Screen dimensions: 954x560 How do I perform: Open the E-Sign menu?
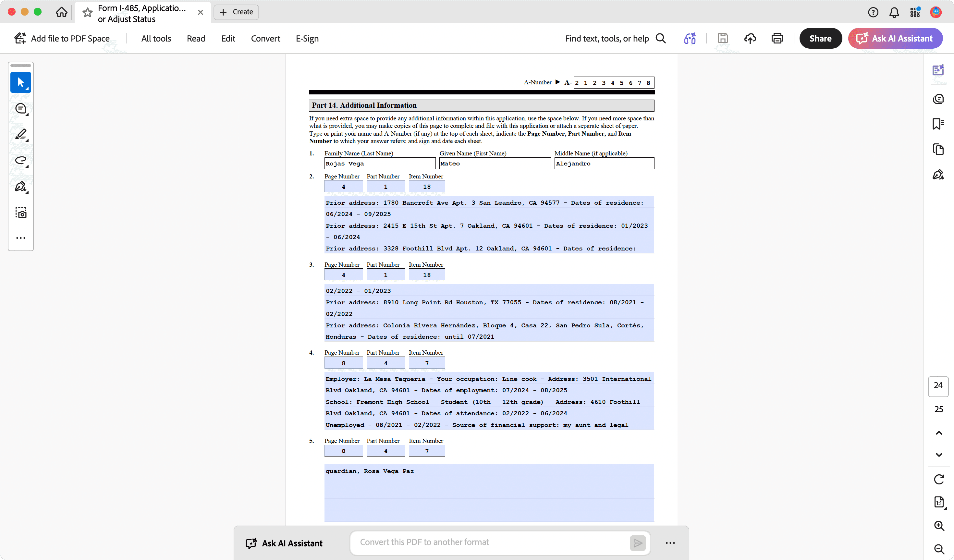(307, 38)
